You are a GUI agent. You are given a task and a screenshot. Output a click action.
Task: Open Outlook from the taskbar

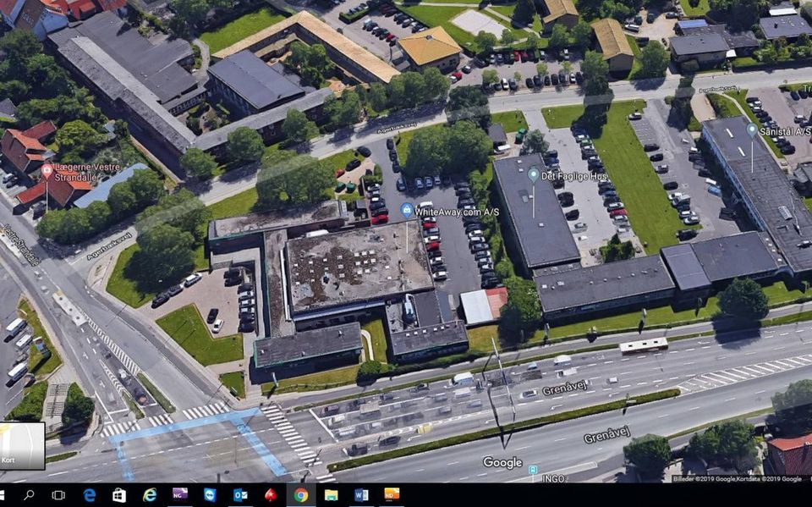pyautogui.click(x=240, y=495)
